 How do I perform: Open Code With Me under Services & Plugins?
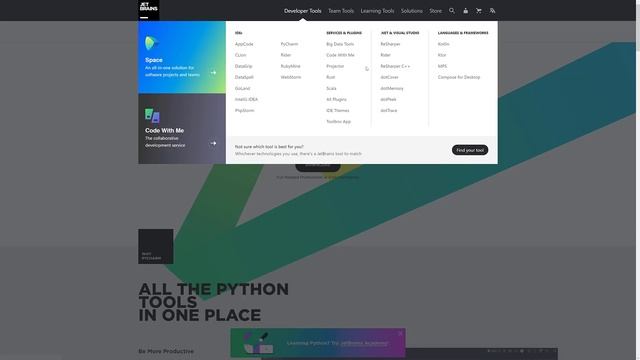click(340, 55)
